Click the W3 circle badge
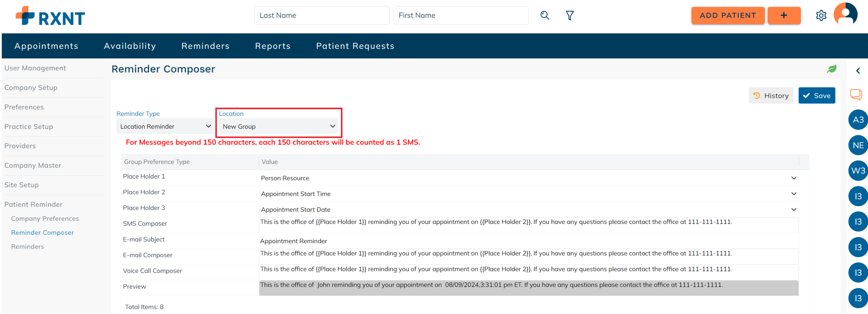Screen dimensions: 868x314 click(858, 171)
